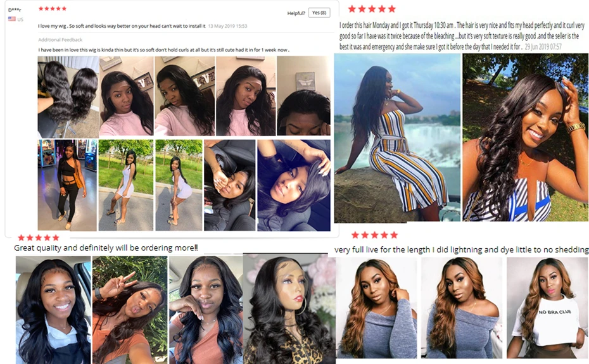Click the star rating above "Great quality" review

tap(39, 237)
